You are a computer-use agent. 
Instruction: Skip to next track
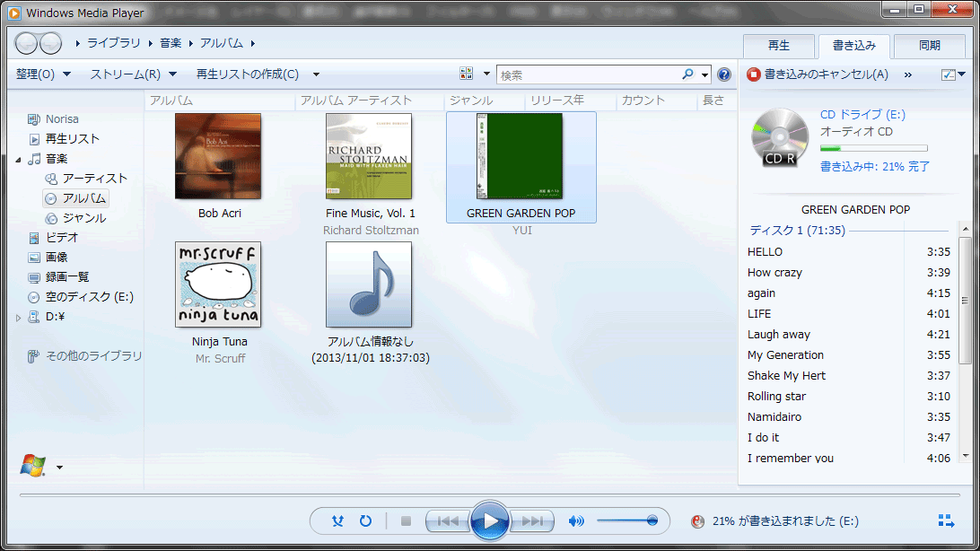[532, 521]
